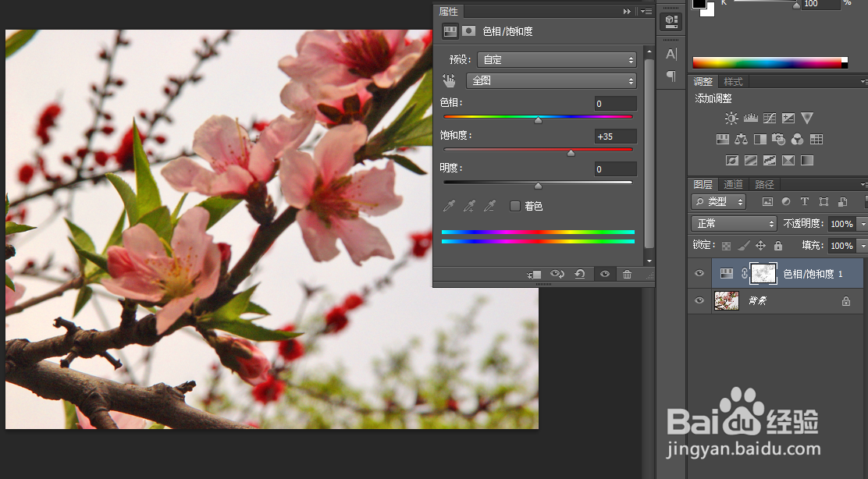Image resolution: width=868 pixels, height=479 pixels.
Task: Open the 3D panel icon in the dock
Action: (x=671, y=21)
